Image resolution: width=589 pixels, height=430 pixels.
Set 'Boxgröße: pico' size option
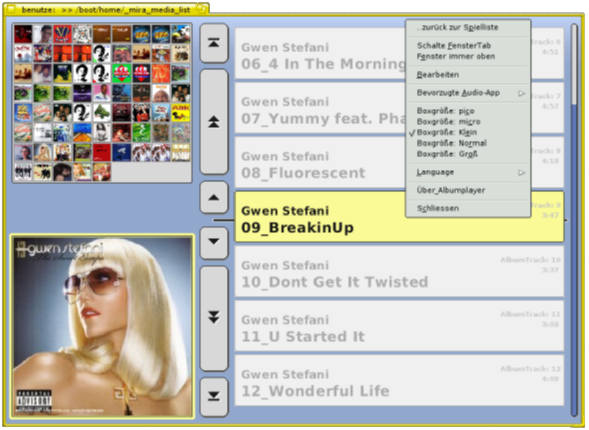[468, 111]
